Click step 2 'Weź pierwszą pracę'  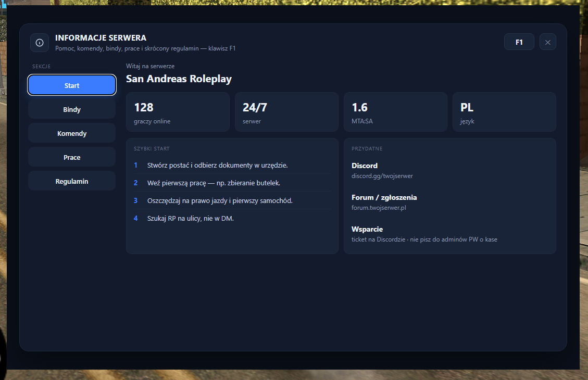(x=232, y=183)
